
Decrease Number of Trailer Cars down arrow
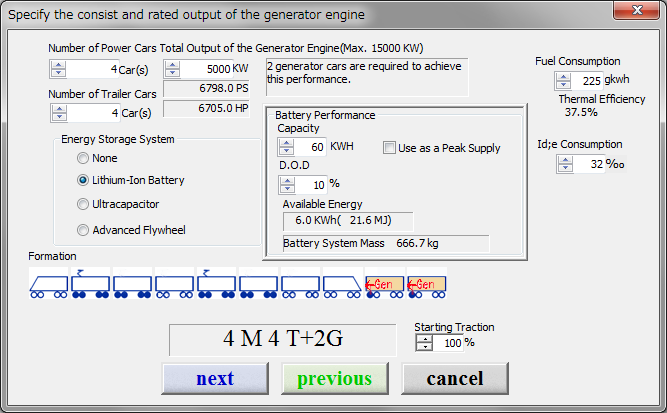pyautogui.click(x=59, y=117)
